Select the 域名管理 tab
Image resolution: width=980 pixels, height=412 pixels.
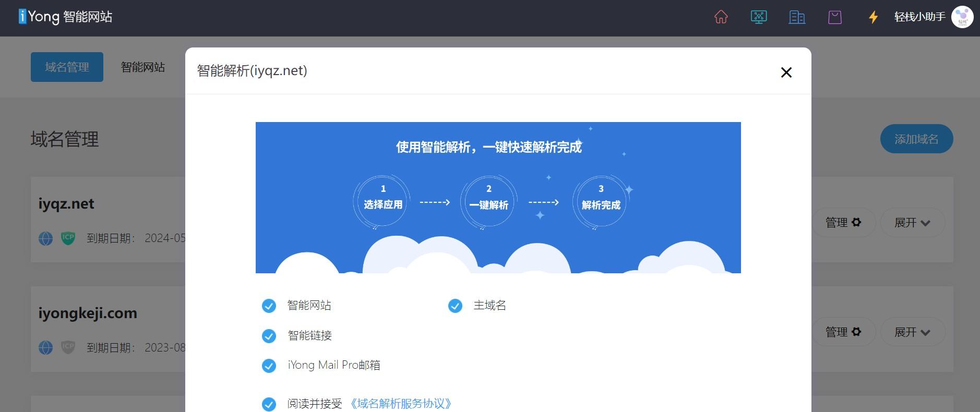(x=67, y=67)
